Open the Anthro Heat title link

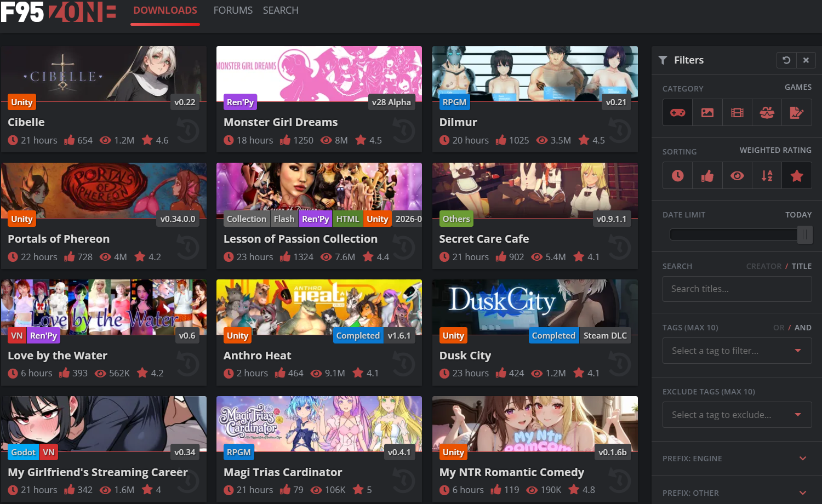[257, 356]
